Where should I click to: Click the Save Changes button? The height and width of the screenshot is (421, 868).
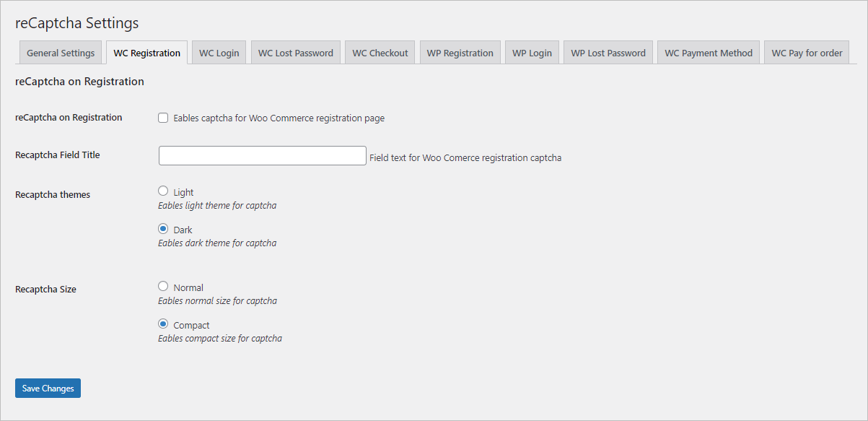tap(48, 388)
